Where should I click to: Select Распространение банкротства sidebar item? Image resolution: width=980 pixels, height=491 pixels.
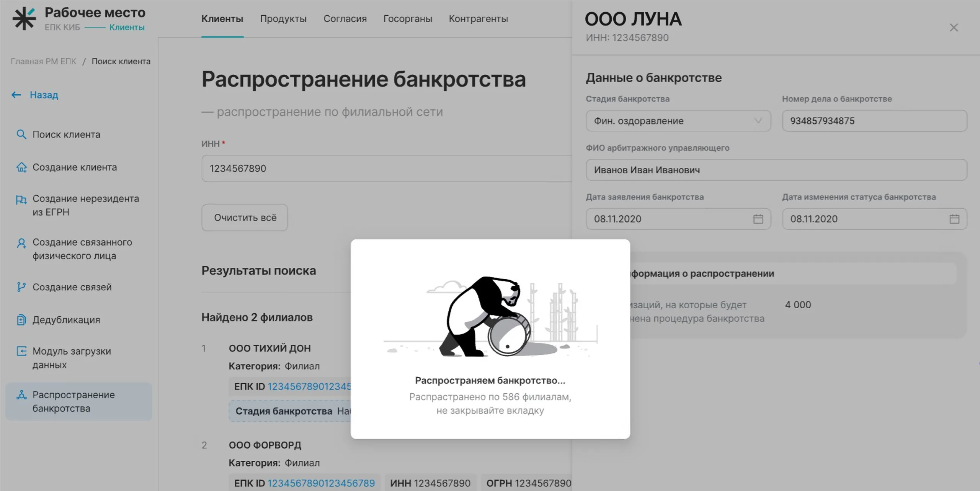click(x=78, y=401)
